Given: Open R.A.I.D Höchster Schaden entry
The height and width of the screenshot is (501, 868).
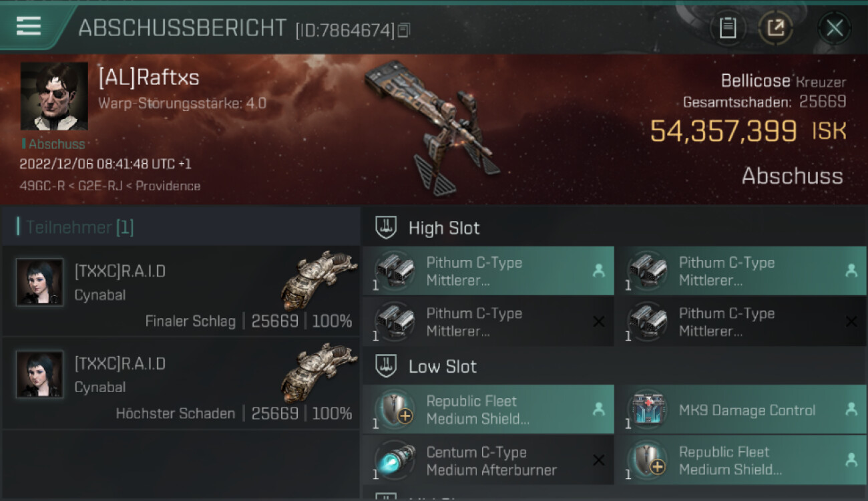Looking at the screenshot, I should pos(181,383).
